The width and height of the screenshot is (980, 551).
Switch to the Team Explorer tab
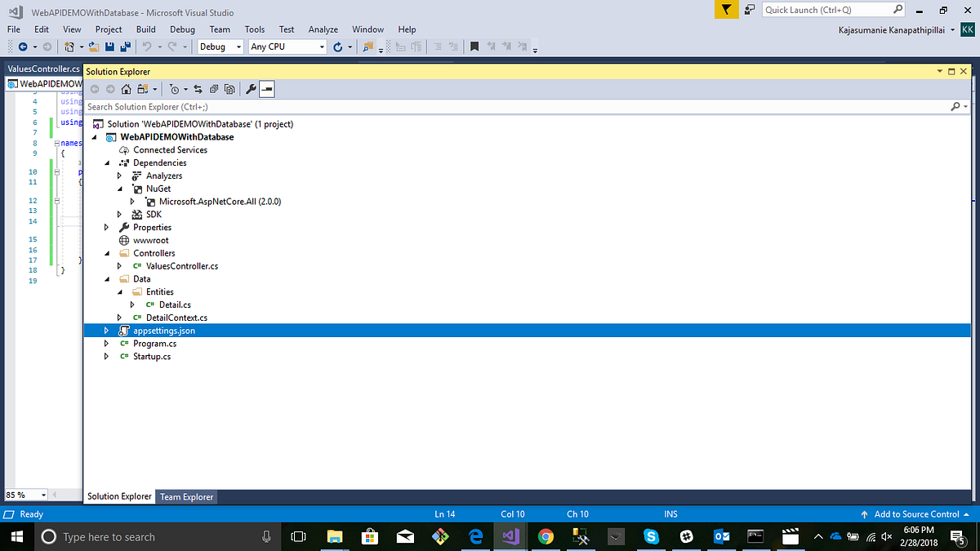coord(186,496)
